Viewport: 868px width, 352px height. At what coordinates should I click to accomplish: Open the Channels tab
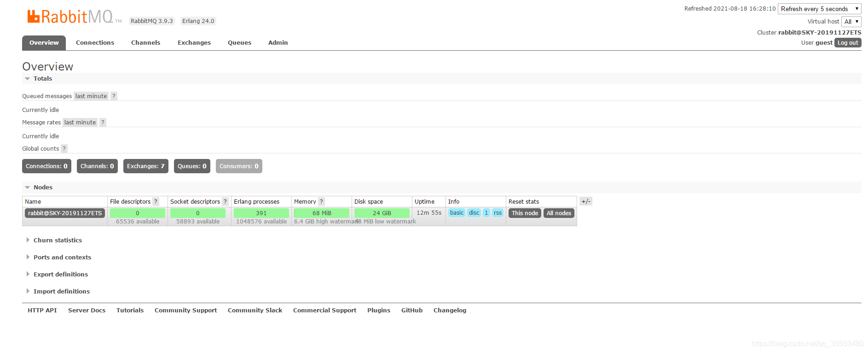click(x=145, y=43)
